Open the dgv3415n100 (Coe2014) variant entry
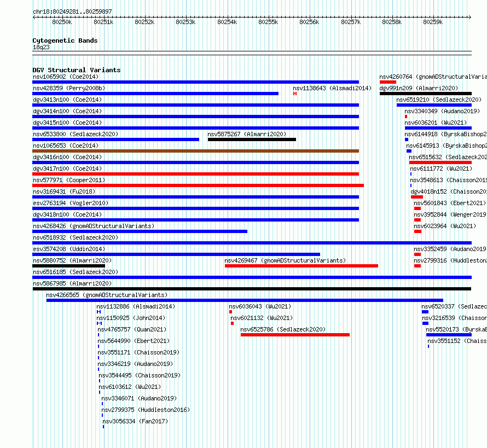 point(67,123)
